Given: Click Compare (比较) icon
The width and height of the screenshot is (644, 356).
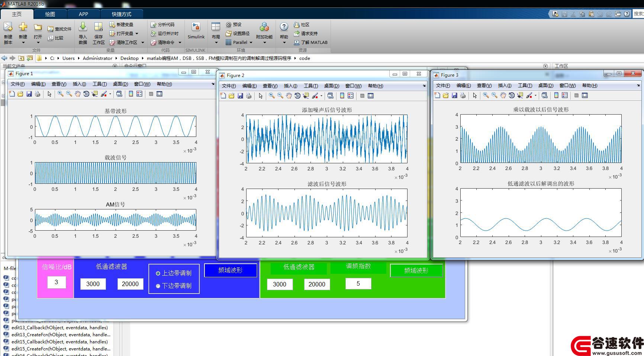Looking at the screenshot, I should (x=51, y=38).
